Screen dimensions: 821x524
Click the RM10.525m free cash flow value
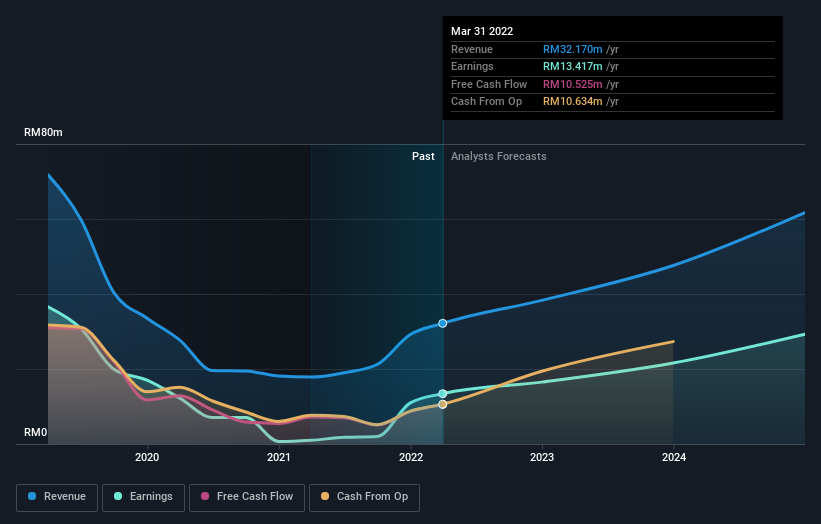pos(572,84)
